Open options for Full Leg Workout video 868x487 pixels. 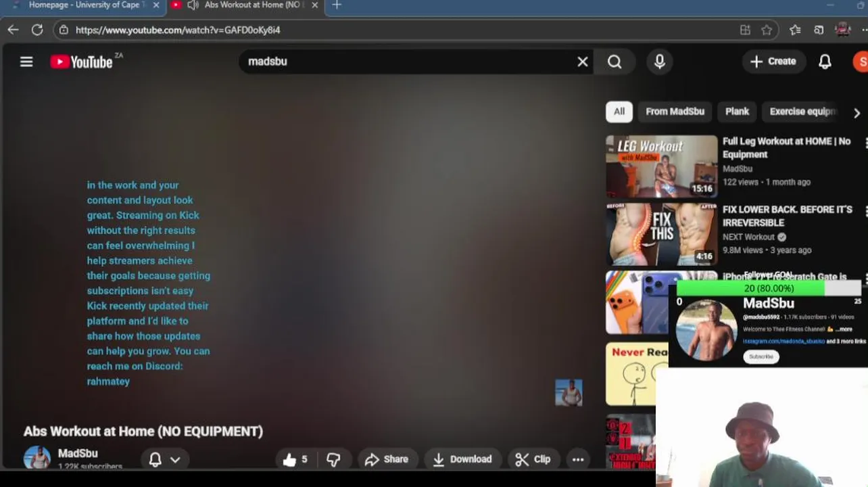click(865, 143)
